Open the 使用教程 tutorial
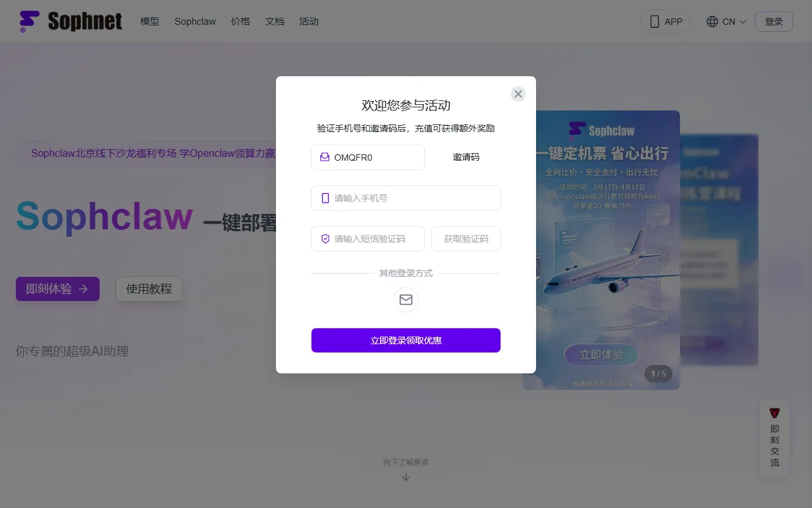The width and height of the screenshot is (812, 508). [x=149, y=289]
